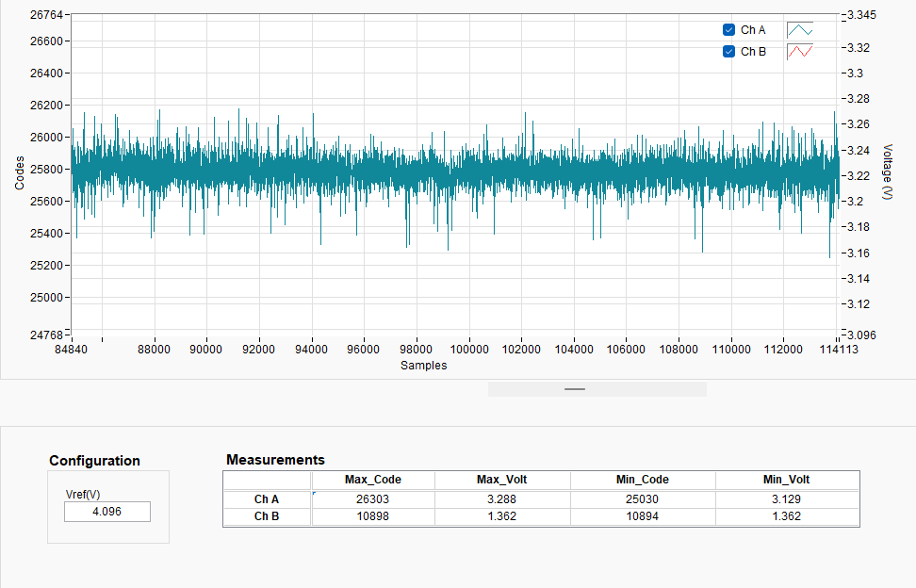
Task: Click the Vref(V) input field
Action: [107, 512]
